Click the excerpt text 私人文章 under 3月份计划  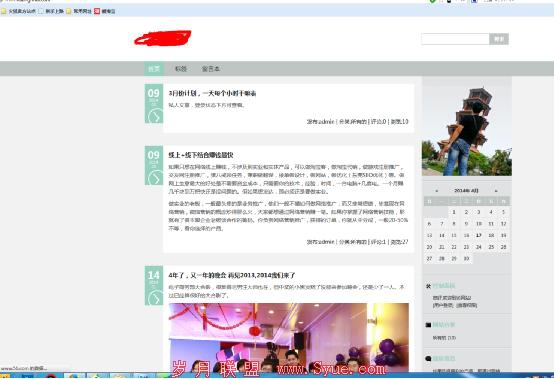pos(179,105)
